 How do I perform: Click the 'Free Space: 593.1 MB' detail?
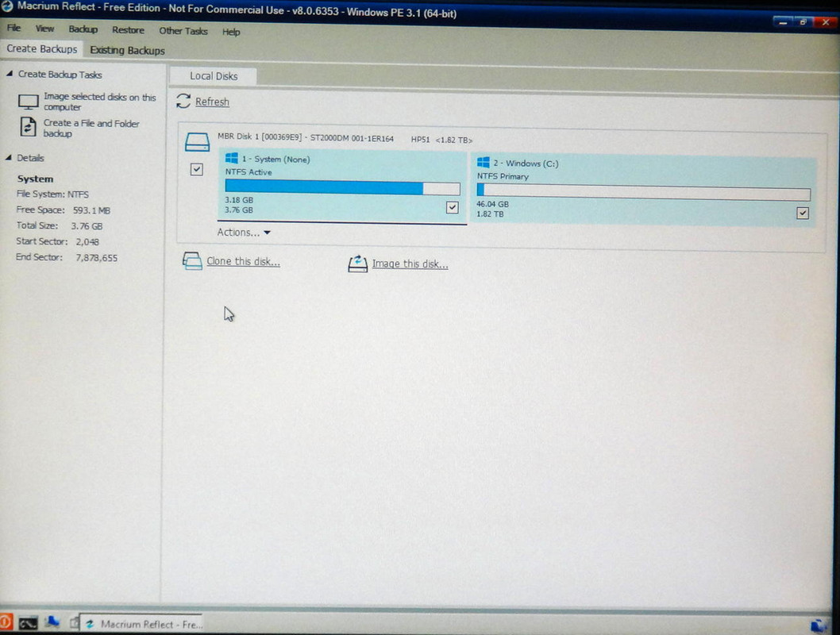click(64, 210)
